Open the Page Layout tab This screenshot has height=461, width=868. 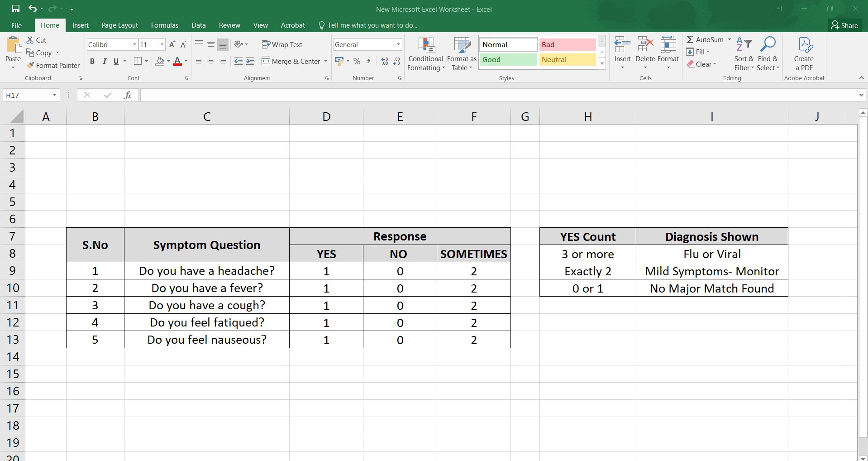click(x=119, y=25)
